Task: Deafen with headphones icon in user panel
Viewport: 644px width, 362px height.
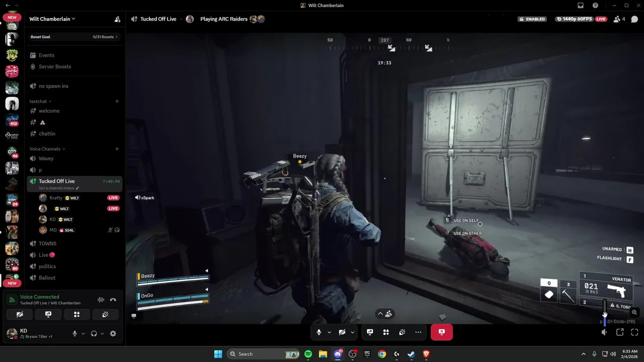Action: click(x=94, y=333)
